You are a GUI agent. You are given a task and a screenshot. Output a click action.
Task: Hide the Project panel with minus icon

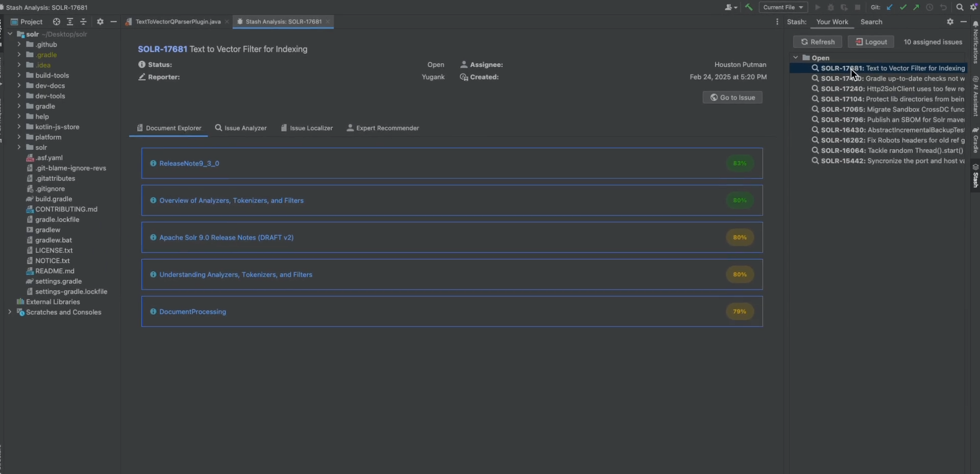[x=113, y=21]
